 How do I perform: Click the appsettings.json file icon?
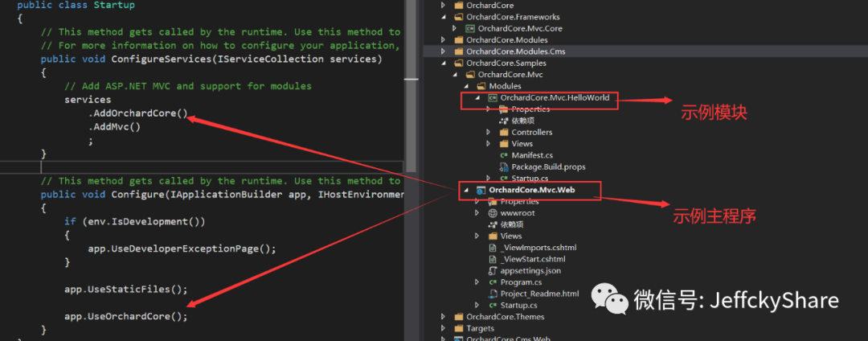(492, 271)
